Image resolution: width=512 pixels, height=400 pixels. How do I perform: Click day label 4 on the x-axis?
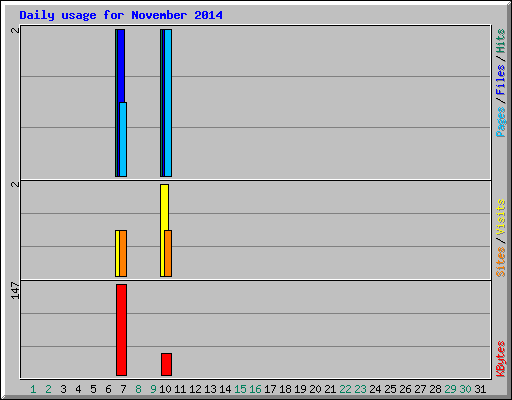pyautogui.click(x=78, y=389)
